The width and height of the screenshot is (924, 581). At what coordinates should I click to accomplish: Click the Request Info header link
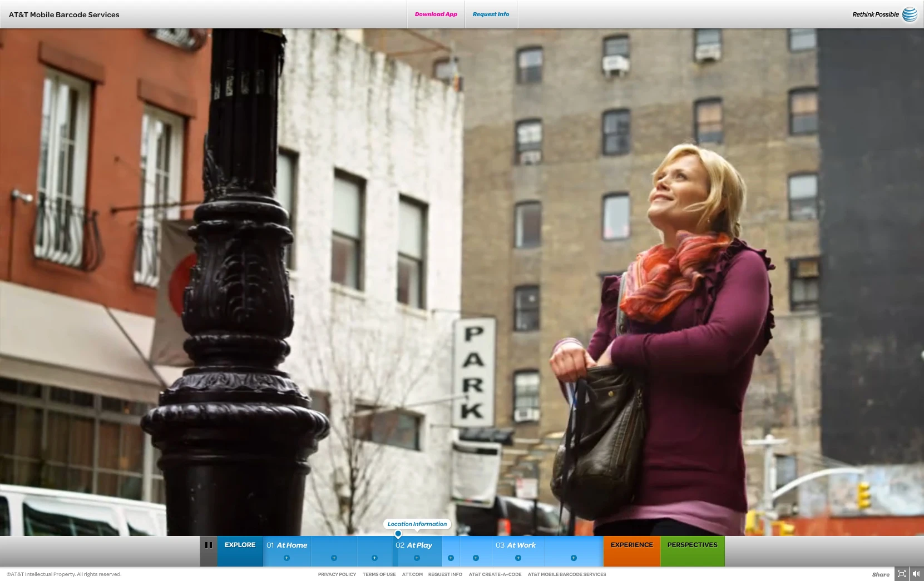coord(491,14)
